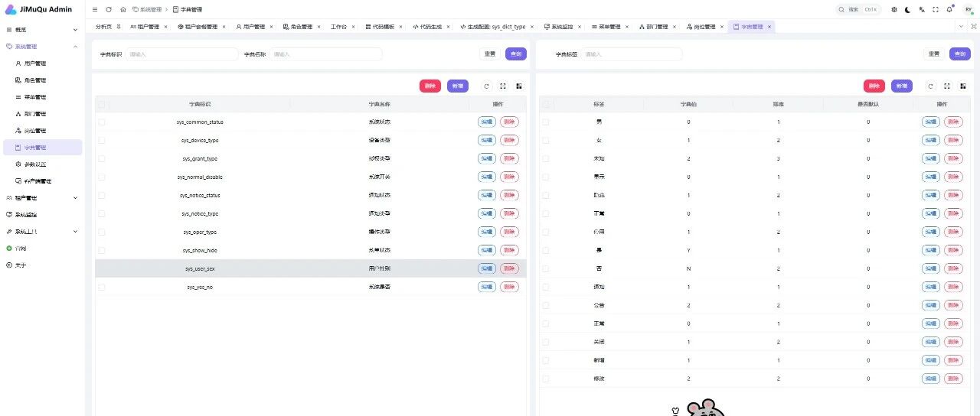Click 编辑 for sys_user_sex row
The height and width of the screenshot is (416, 980).
pos(487,268)
